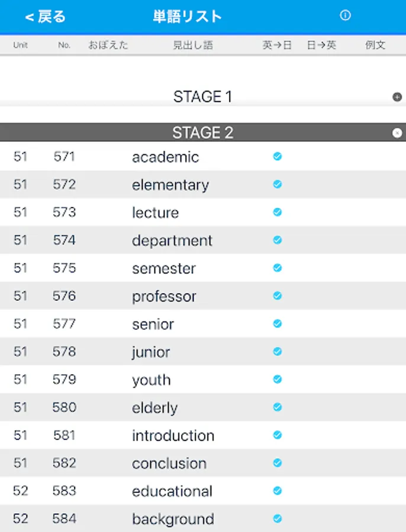Click the blue checkmark beside department
Screen dimensions: 406x532
pyautogui.click(x=277, y=240)
